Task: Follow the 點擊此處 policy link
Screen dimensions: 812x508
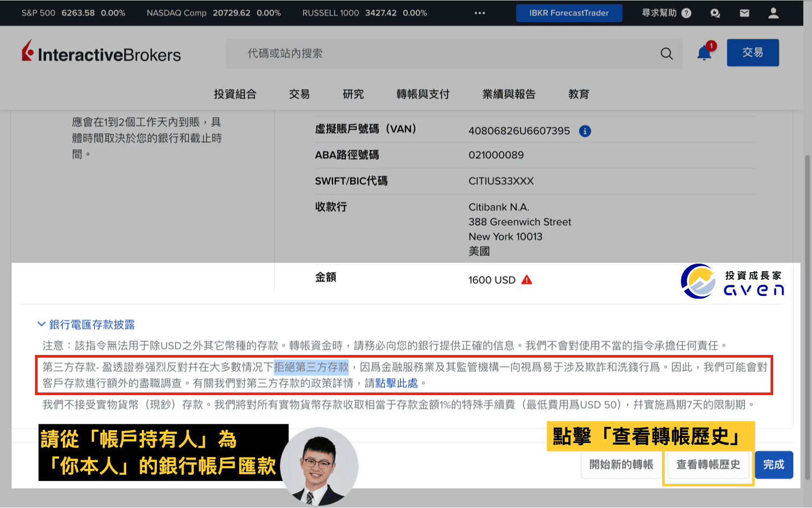Action: [396, 383]
